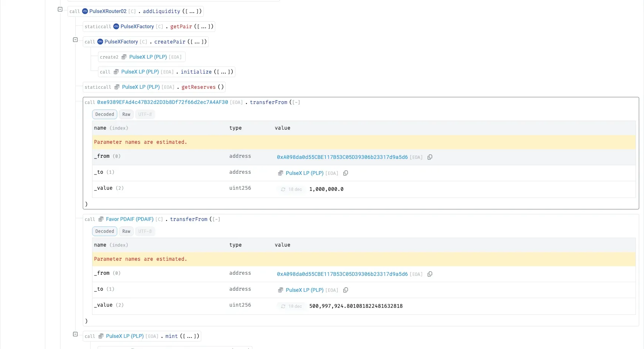Open the 0xA098da0d55CBE117 address link
This screenshot has width=644, height=349.
coord(342,157)
